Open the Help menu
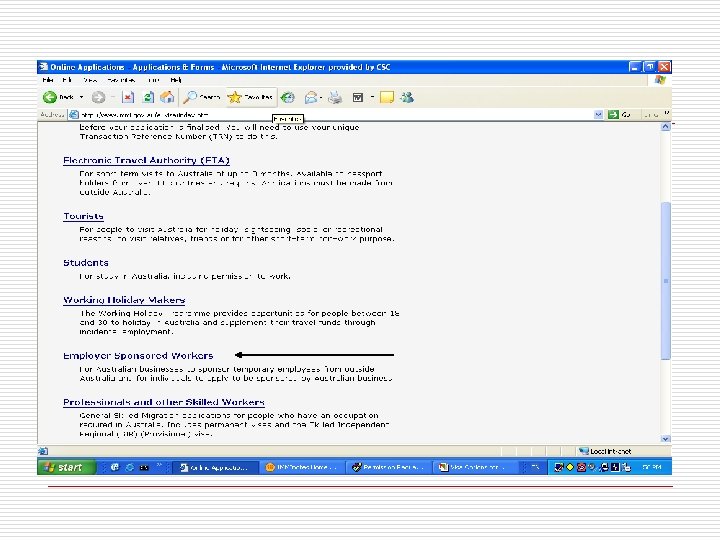The height and width of the screenshot is (540, 720). 176,80
